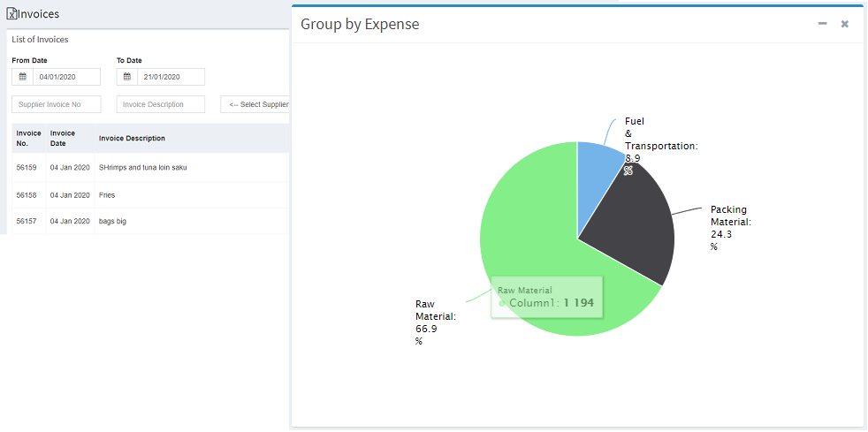This screenshot has width=868, height=432.
Task: Minimize the Group by Expense panel
Action: (x=822, y=24)
